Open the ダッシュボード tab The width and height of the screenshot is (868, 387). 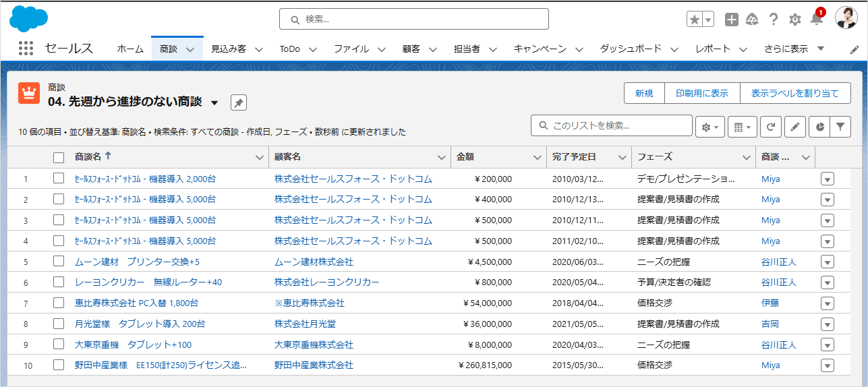coord(631,49)
